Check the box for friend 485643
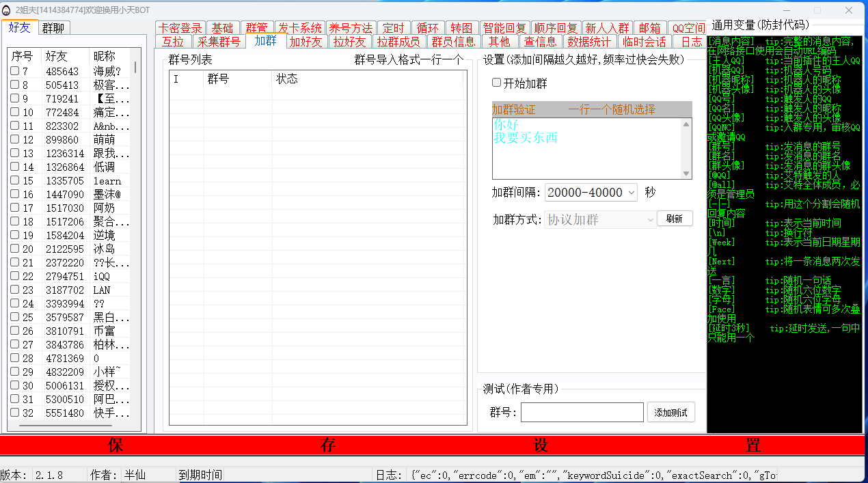 coord(14,72)
